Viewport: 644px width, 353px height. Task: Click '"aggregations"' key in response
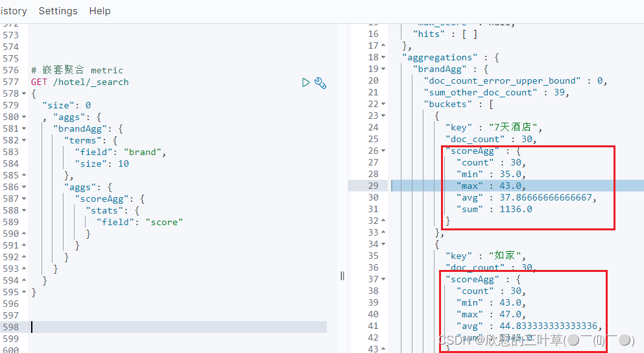[x=440, y=58]
